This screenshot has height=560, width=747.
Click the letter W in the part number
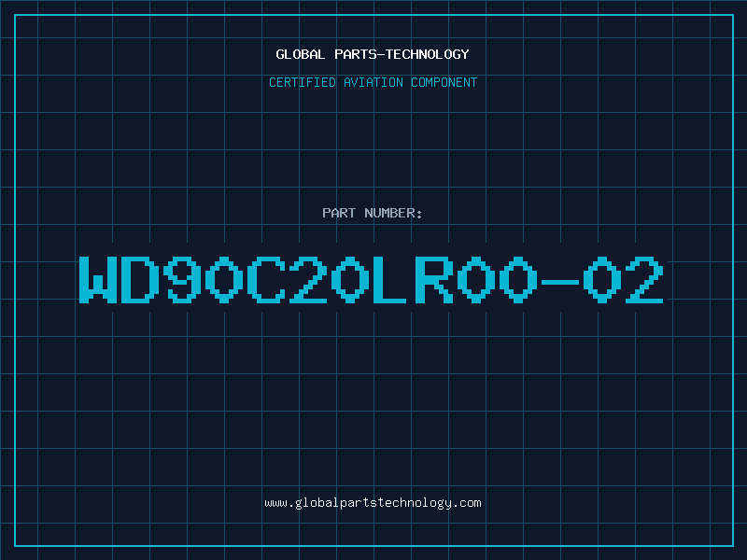click(98, 280)
